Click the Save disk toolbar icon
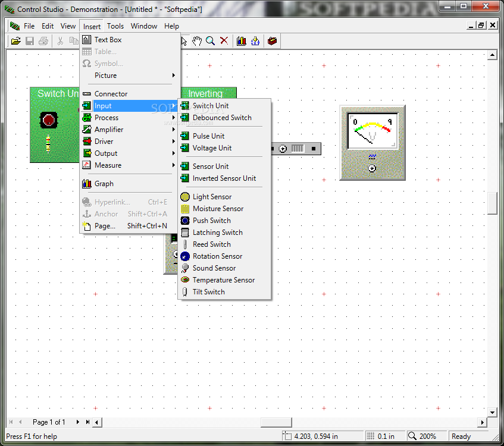 (30, 41)
